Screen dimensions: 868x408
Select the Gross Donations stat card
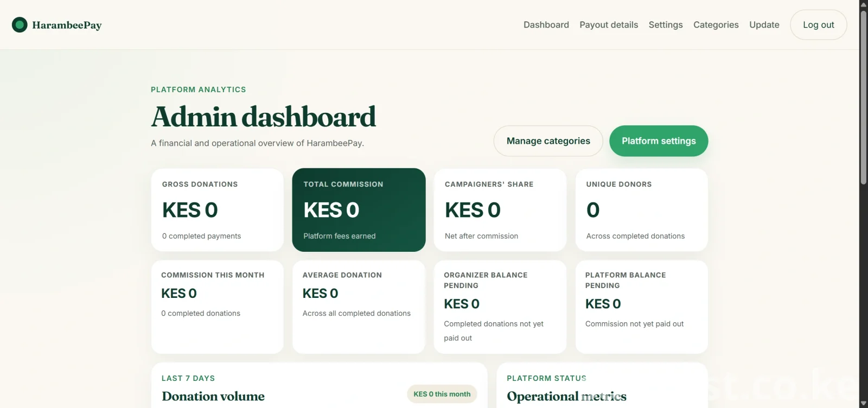click(x=218, y=210)
